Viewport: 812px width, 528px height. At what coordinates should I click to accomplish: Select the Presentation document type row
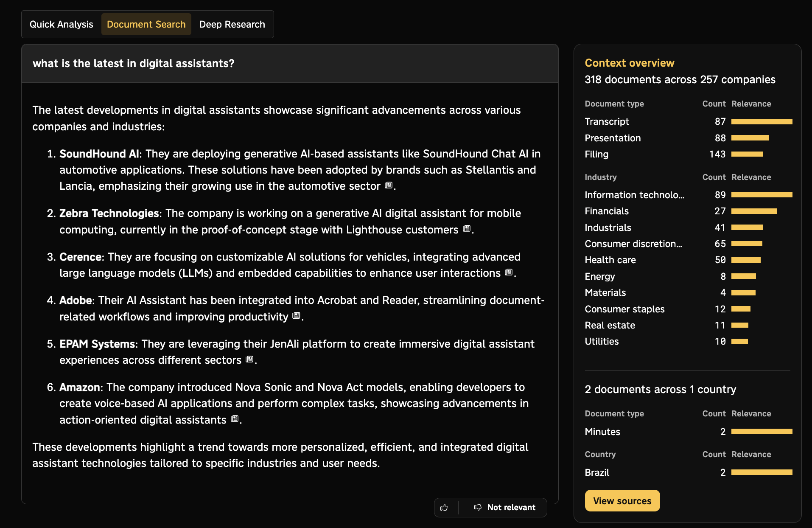(688, 138)
